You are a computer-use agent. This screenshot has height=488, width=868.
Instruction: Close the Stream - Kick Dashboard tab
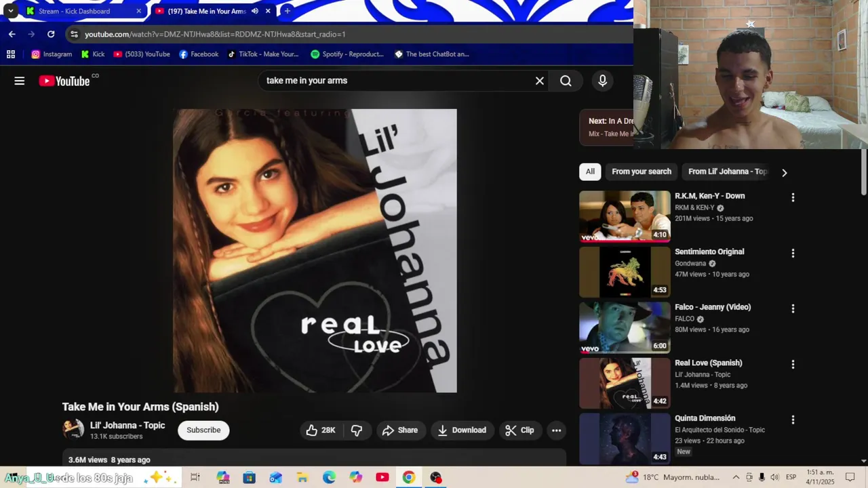click(x=138, y=11)
